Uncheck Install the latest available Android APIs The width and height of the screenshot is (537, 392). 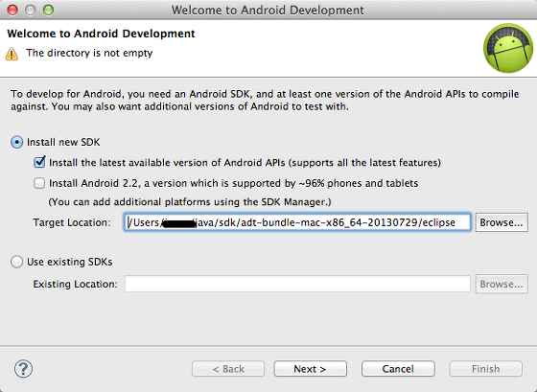click(x=39, y=162)
